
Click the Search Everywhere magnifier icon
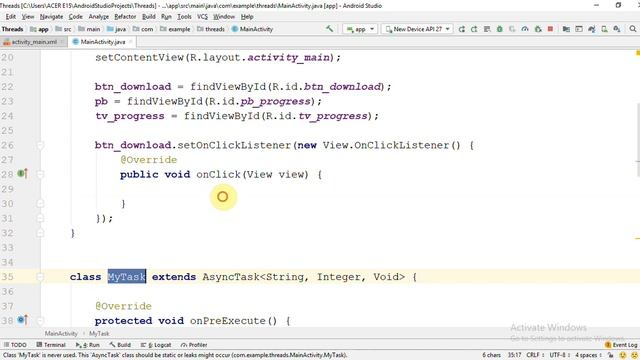[x=633, y=29]
